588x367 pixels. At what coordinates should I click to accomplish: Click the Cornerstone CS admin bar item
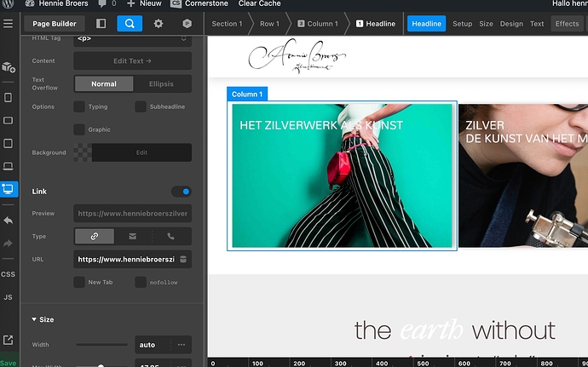tap(199, 3)
